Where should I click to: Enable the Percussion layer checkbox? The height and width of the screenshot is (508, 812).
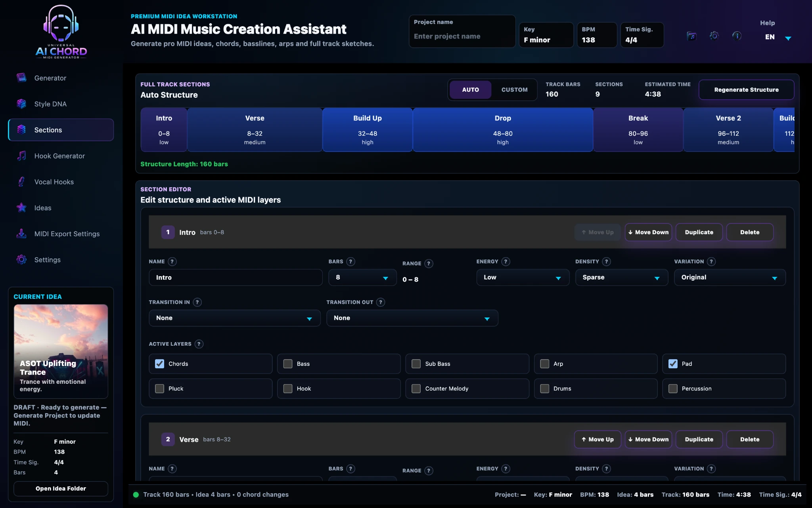[x=673, y=389]
